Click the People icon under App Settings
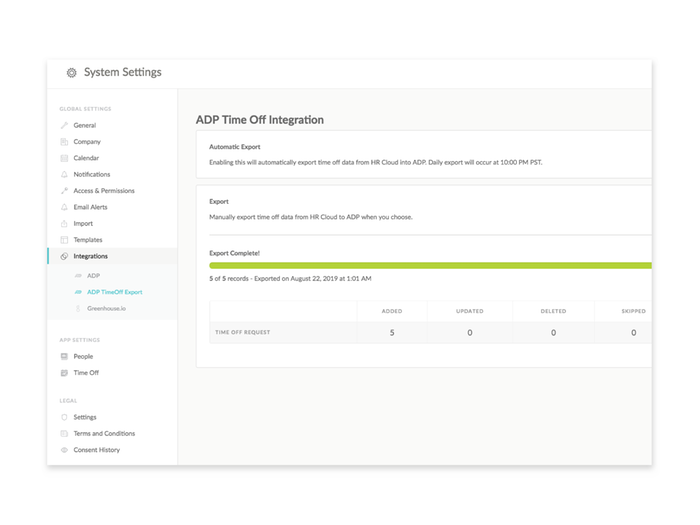 click(x=64, y=356)
